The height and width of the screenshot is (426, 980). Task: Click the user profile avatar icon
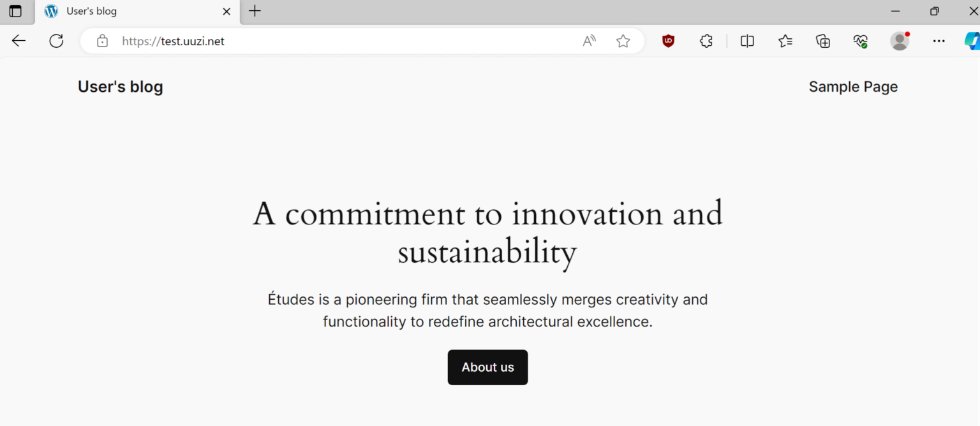click(900, 41)
